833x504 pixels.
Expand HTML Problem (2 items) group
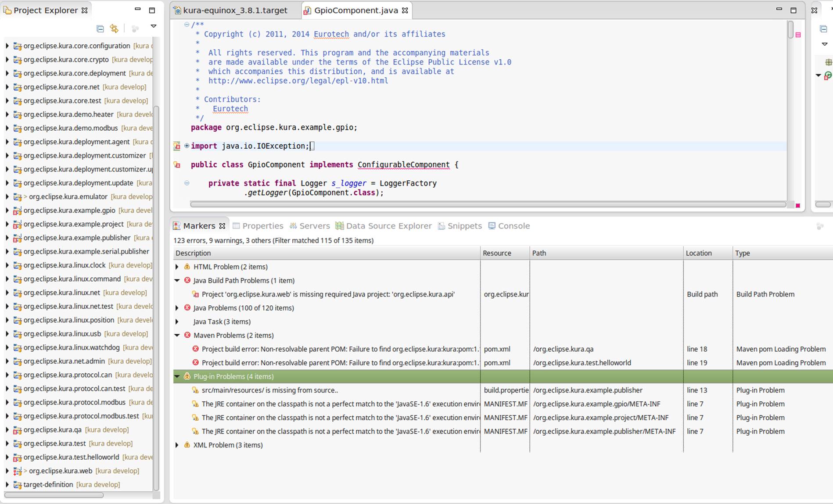coord(177,267)
